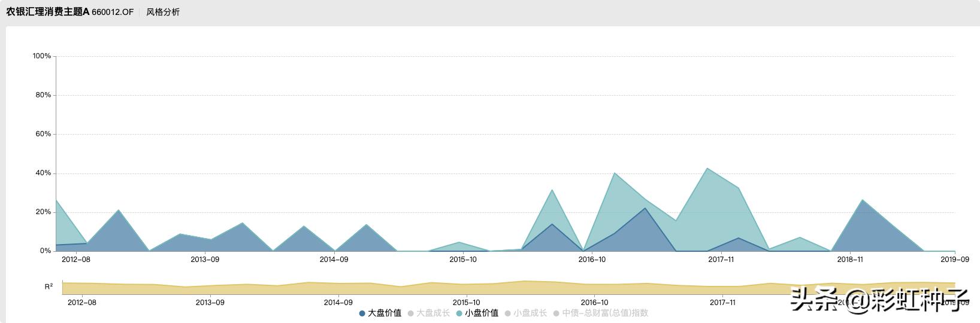Click the grey 大盘成长 legend dot
Image resolution: width=980 pixels, height=323 pixels.
tap(410, 313)
